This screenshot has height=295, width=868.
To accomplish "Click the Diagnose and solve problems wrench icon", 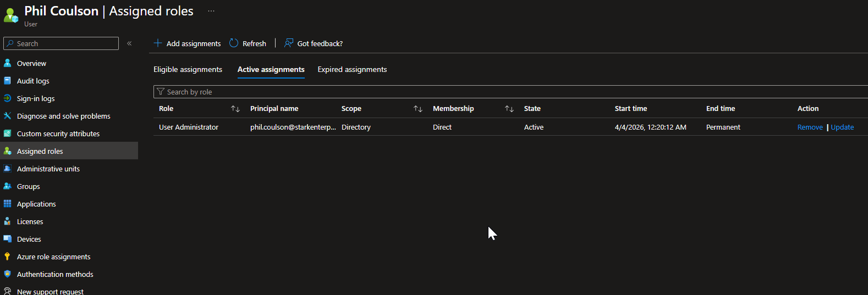I will pos(7,116).
